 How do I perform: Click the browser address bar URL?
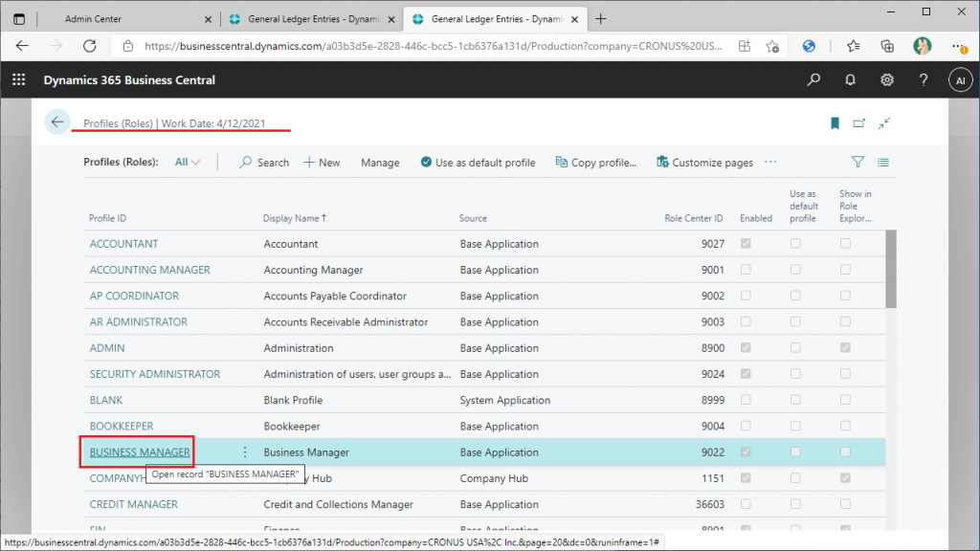434,46
